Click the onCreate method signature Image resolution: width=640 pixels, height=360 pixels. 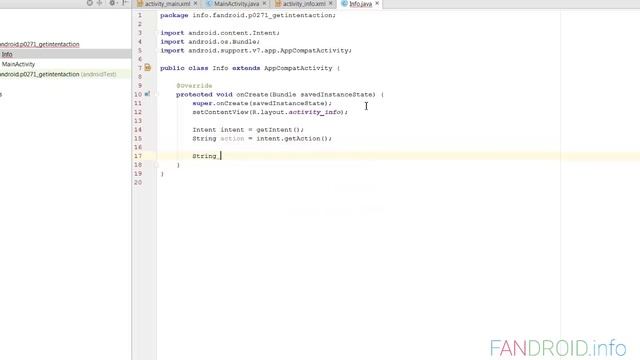[280, 94]
